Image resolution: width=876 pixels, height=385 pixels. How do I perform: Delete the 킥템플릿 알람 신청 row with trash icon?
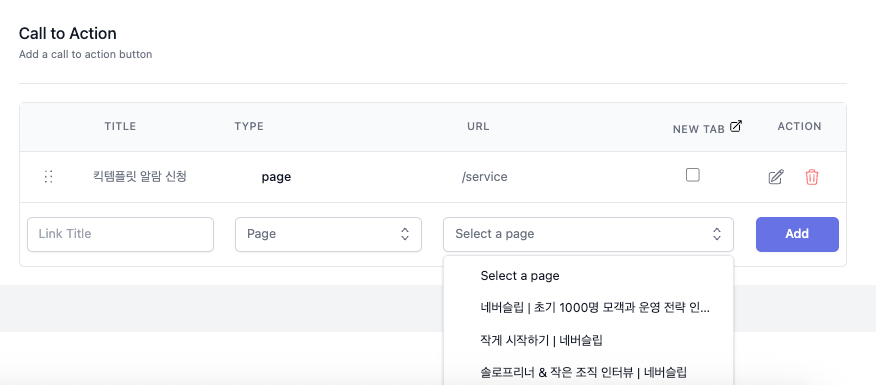[812, 178]
